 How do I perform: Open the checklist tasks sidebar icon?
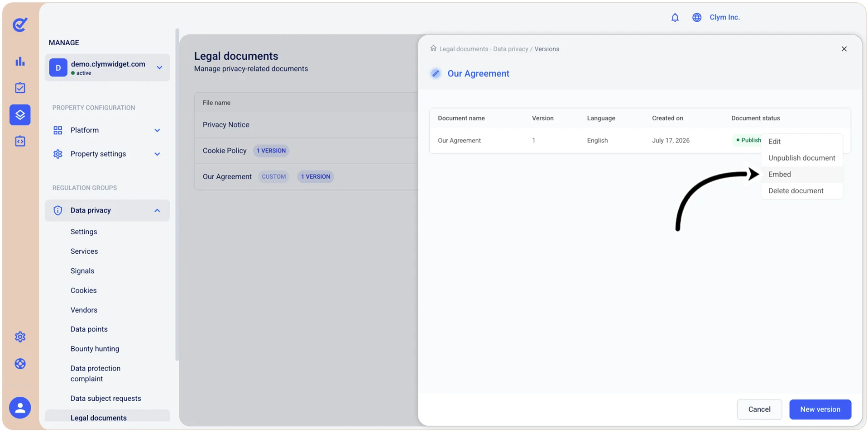click(20, 88)
